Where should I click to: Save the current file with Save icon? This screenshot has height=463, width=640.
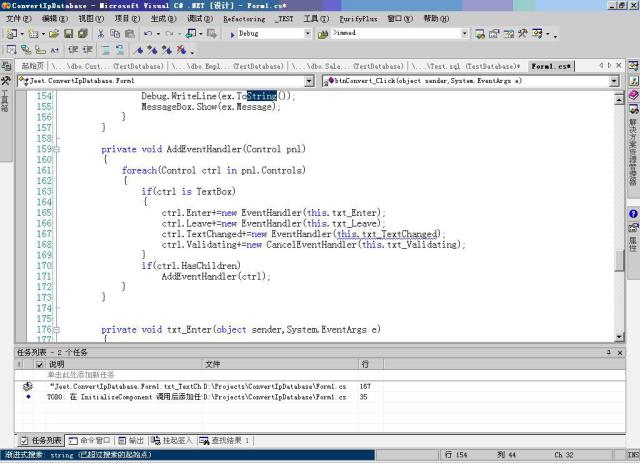[68, 34]
